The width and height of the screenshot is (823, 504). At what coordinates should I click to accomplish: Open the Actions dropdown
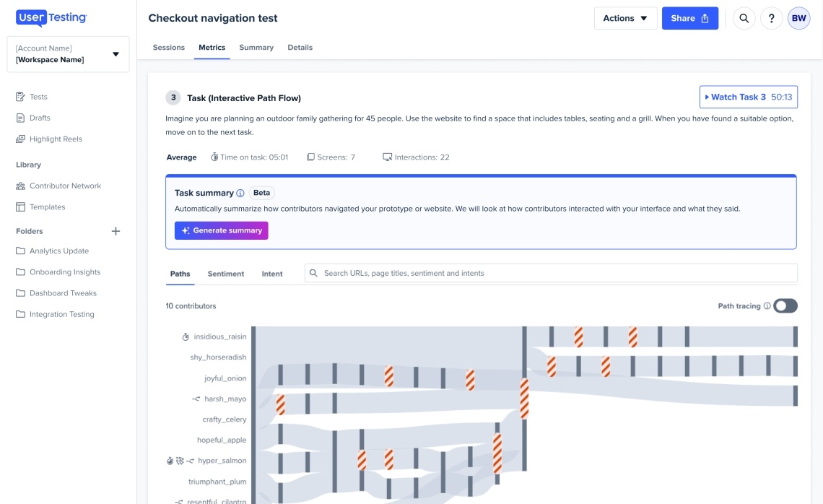(625, 18)
